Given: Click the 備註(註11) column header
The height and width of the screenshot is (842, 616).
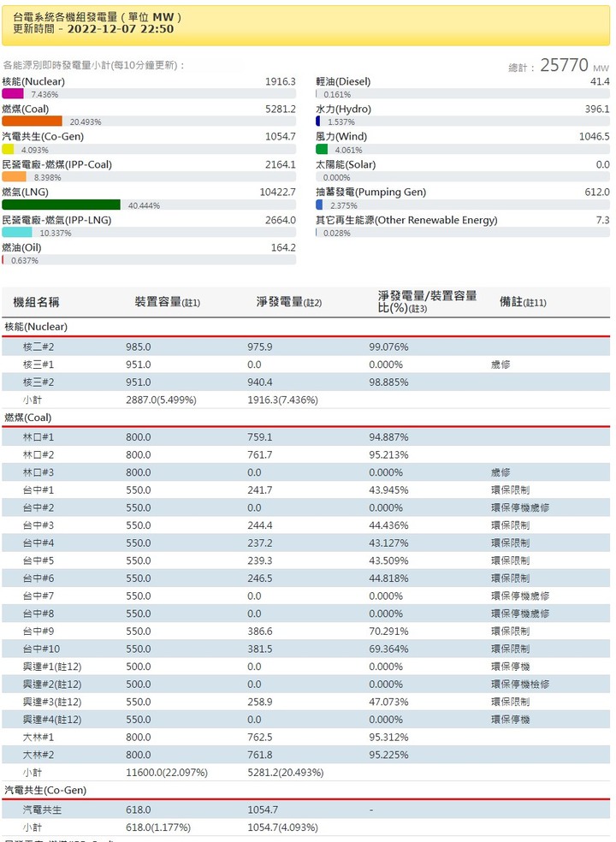Looking at the screenshot, I should (523, 302).
